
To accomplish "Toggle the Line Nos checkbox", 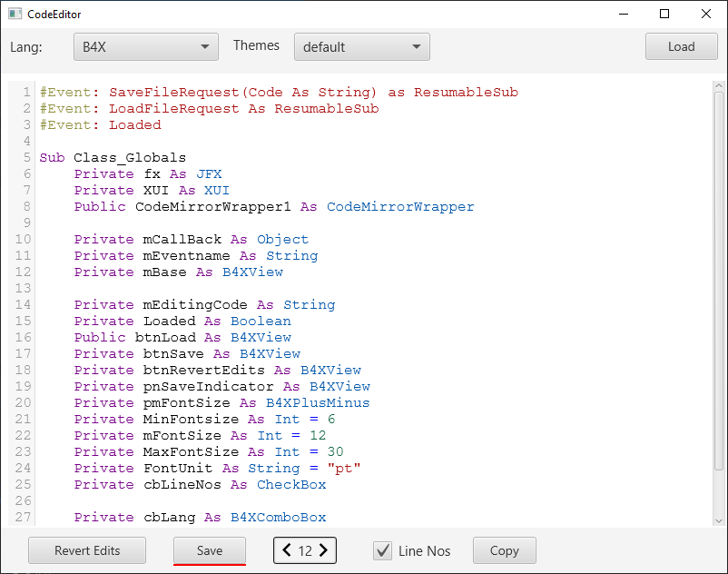I will pos(382,550).
